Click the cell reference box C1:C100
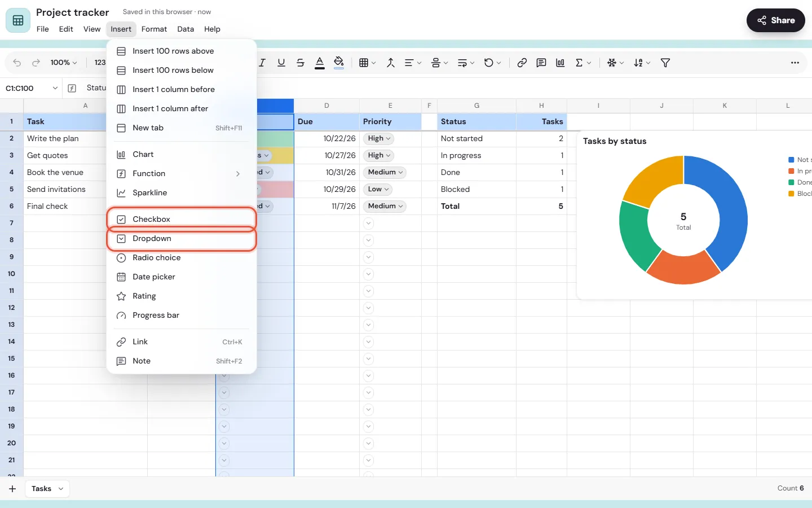 pos(31,88)
